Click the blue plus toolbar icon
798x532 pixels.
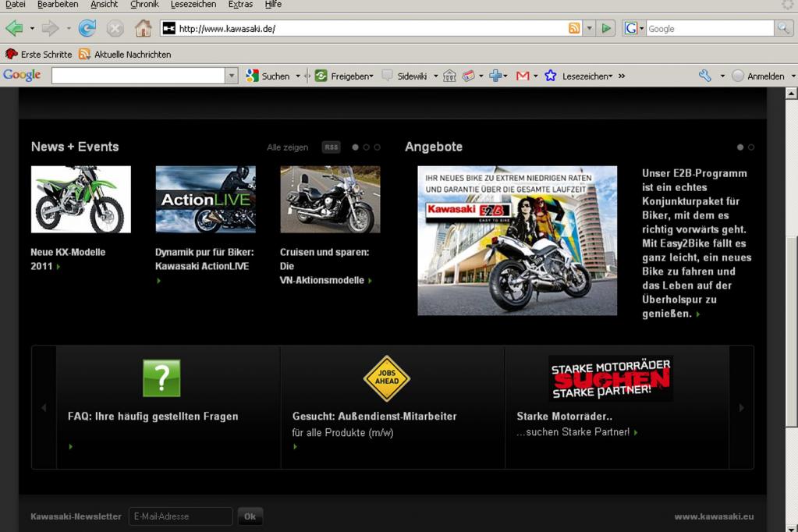pyautogui.click(x=495, y=76)
